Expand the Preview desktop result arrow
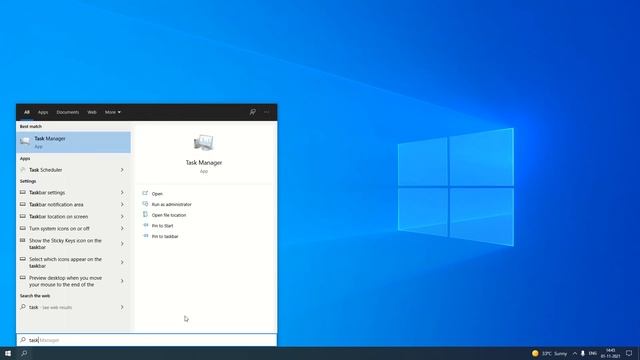The height and width of the screenshot is (360, 640). click(122, 281)
